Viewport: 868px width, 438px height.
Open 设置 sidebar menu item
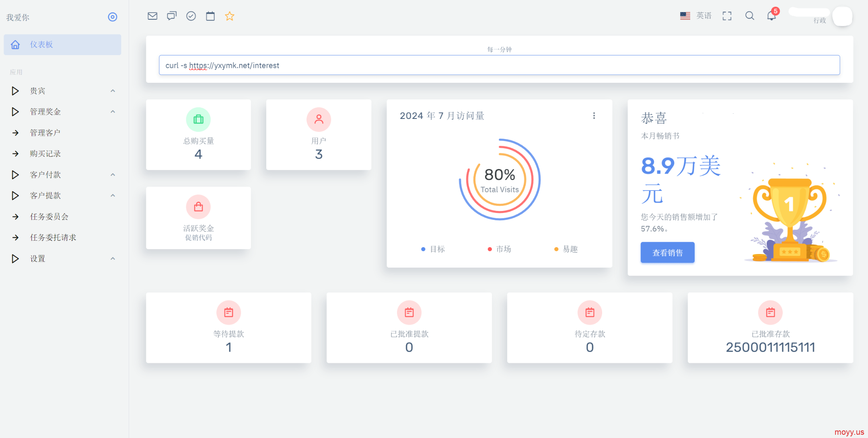tap(62, 259)
